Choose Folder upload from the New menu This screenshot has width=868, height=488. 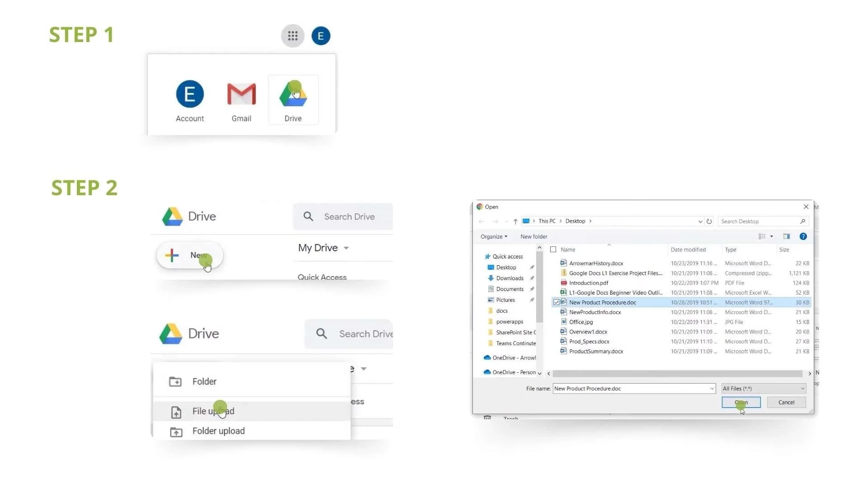click(x=252, y=431)
